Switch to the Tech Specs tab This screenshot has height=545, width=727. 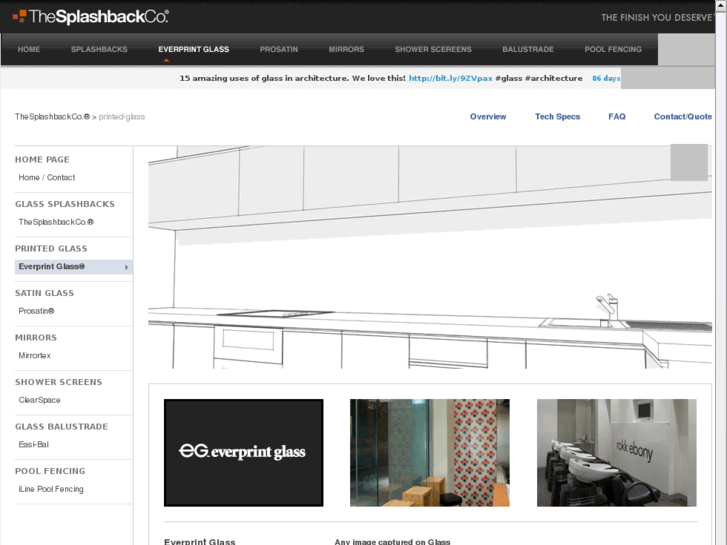pos(557,117)
